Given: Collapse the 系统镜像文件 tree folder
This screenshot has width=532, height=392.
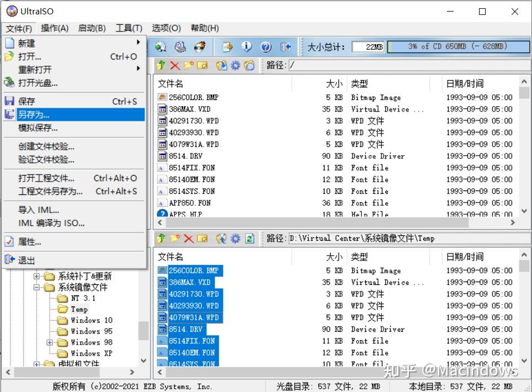Looking at the screenshot, I should [36, 288].
